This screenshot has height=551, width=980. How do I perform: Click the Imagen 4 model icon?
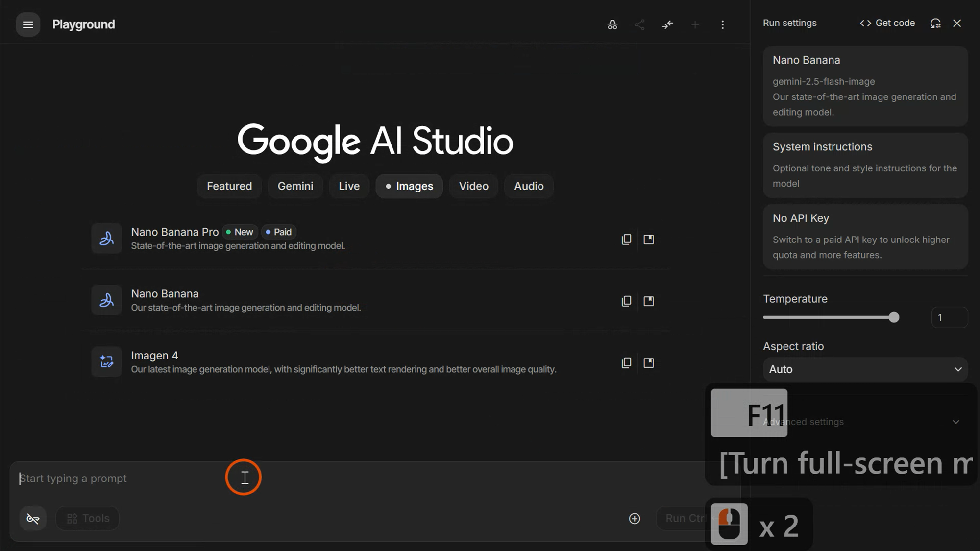coord(106,362)
